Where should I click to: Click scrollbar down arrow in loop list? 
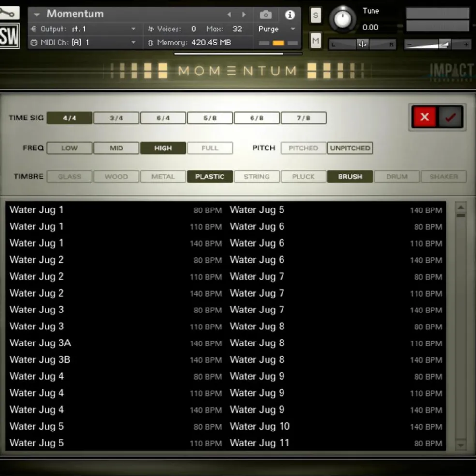(461, 446)
